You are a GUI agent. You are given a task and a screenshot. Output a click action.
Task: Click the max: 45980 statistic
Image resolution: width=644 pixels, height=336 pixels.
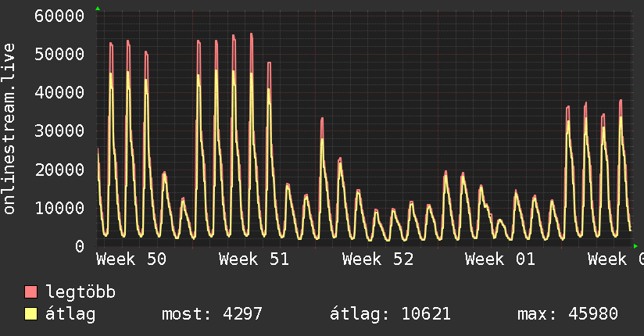tap(567, 314)
